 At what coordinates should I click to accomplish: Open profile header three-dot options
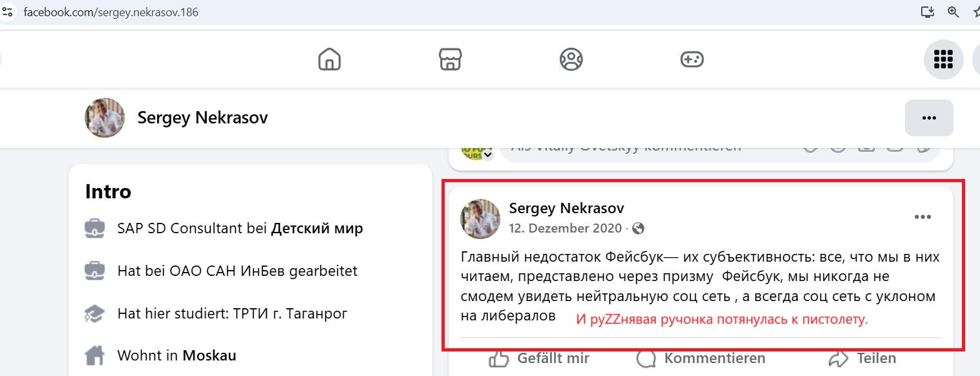[929, 118]
